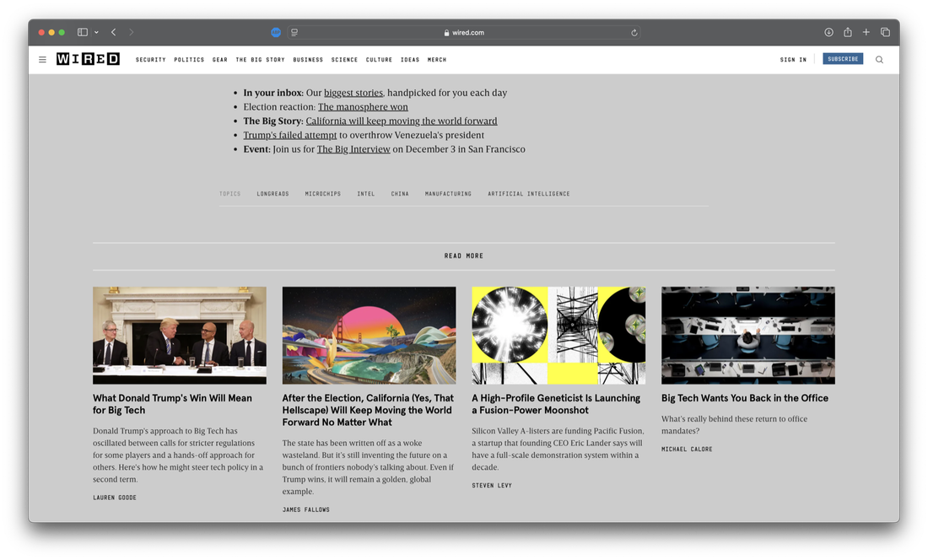Click the WIRED logo
The width and height of the screenshot is (928, 560).
89,59
